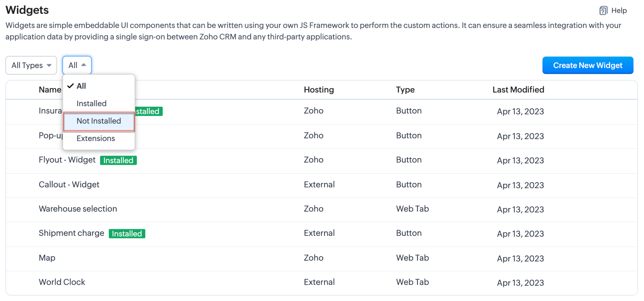
Task: Click checkmark beside All menu option
Action: point(70,86)
